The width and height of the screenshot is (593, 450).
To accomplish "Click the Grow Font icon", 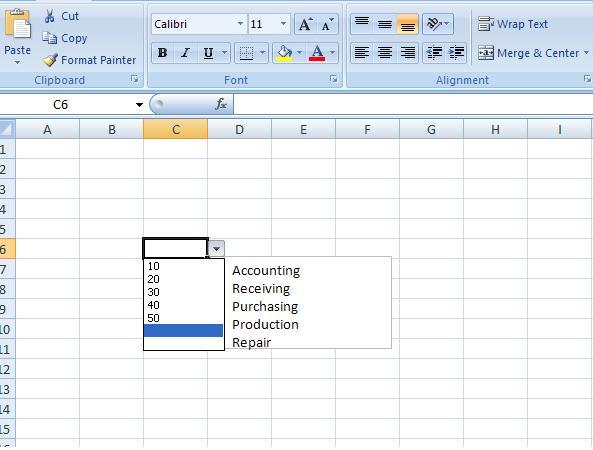I will [306, 24].
